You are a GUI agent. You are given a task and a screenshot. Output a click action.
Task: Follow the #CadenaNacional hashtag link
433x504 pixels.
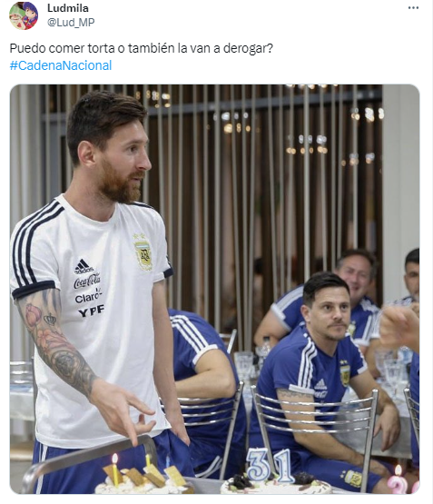pos(61,65)
